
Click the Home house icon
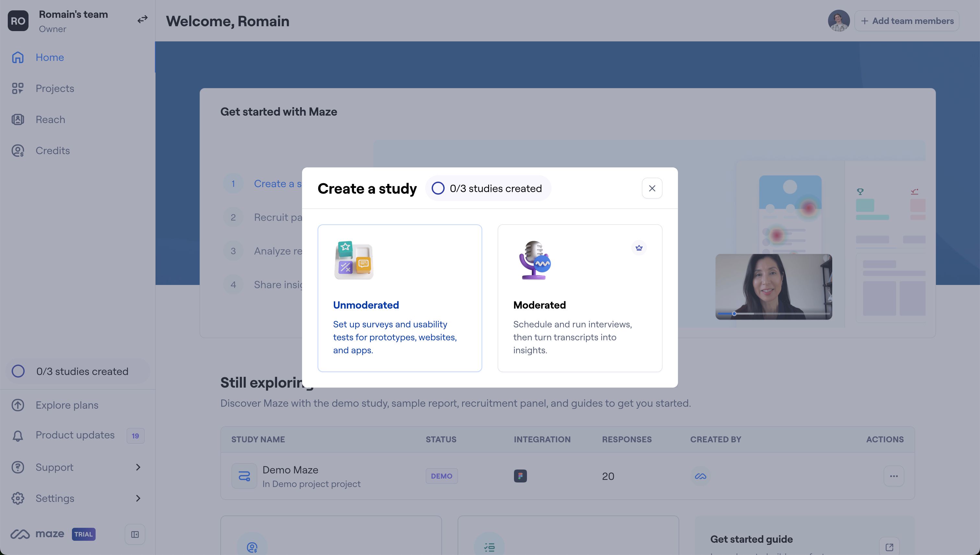17,57
